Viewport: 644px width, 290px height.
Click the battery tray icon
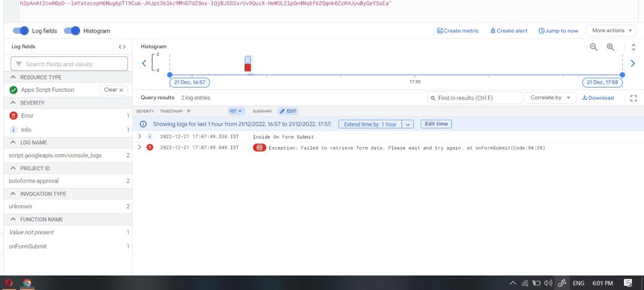point(536,283)
